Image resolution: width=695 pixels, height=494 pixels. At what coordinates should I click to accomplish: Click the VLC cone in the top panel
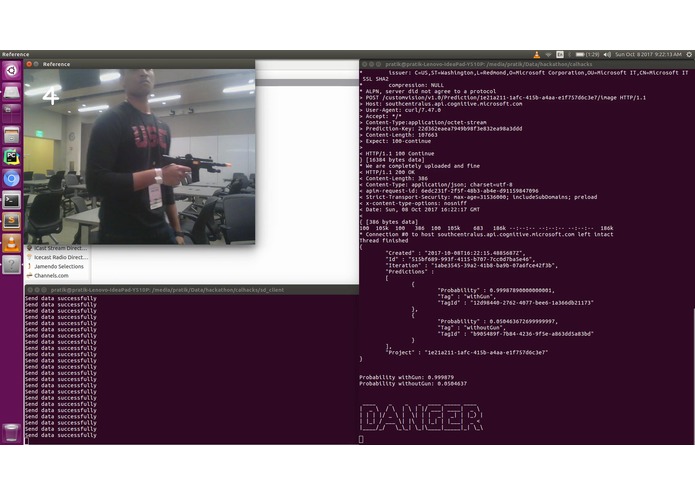tap(536, 54)
